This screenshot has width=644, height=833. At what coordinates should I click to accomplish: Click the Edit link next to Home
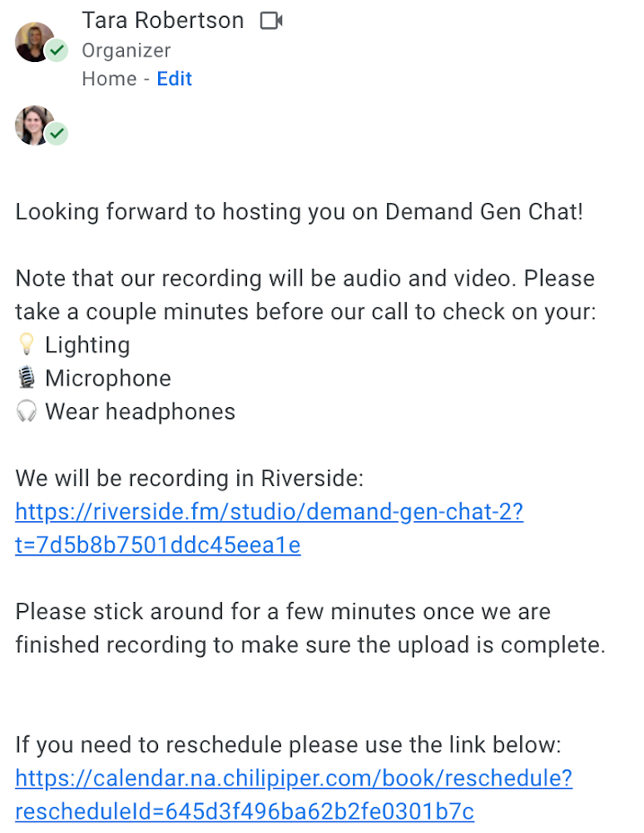[174, 78]
